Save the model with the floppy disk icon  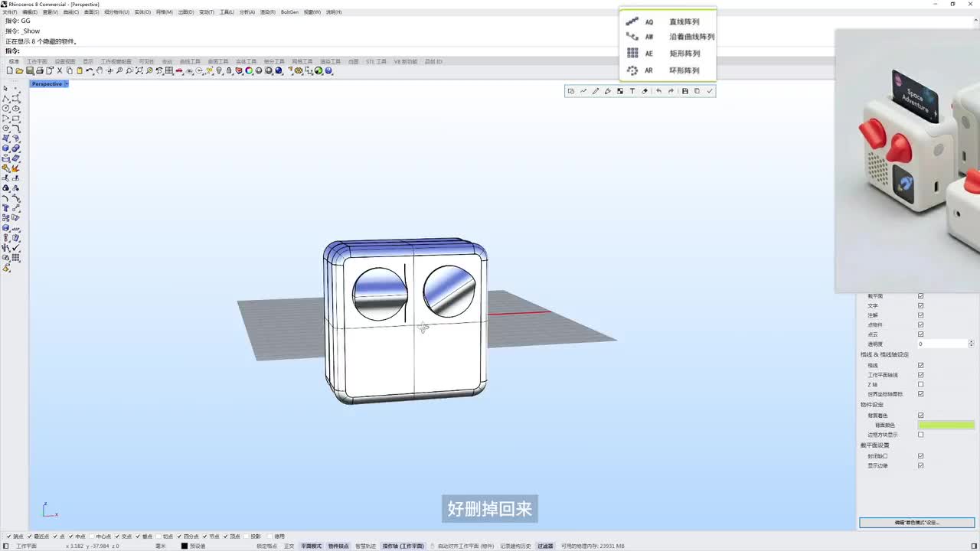click(30, 70)
